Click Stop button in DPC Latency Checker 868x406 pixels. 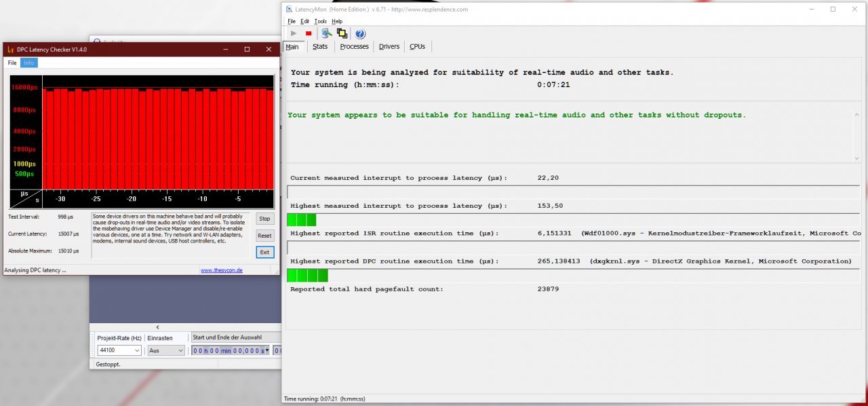264,219
